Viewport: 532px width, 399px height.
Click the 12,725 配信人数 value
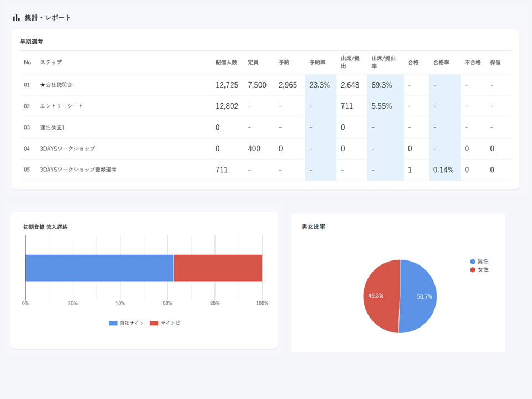pyautogui.click(x=227, y=85)
